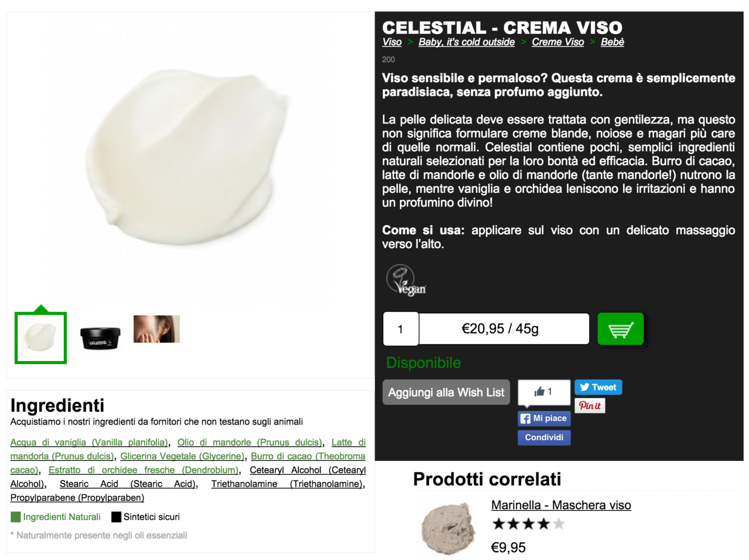The width and height of the screenshot is (749, 560).
Task: Go to Viso breadcrumb category
Action: [392, 42]
